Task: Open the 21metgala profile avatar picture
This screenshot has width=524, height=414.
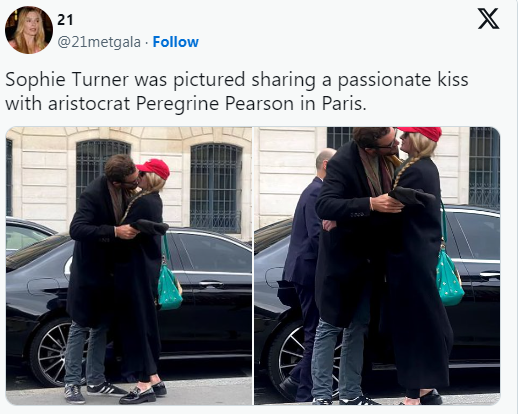Action: (29, 30)
